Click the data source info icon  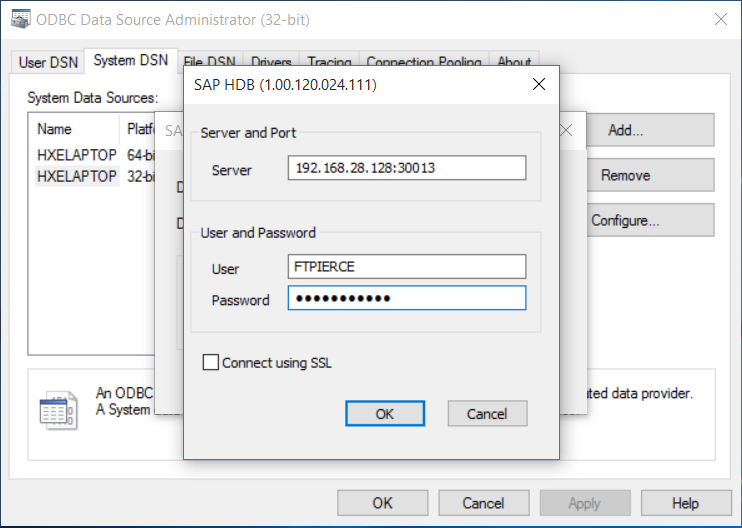[x=59, y=410]
